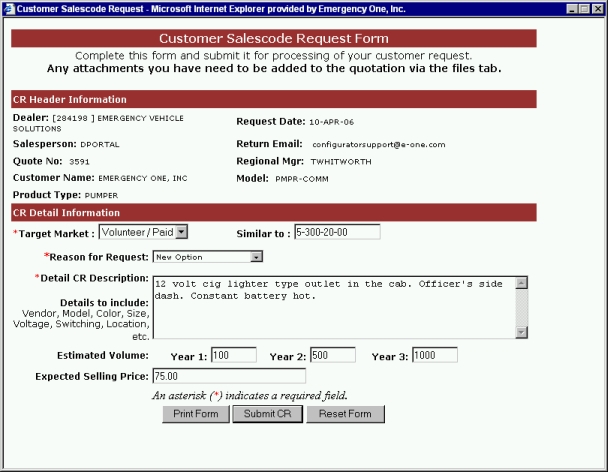Click the Year 1 volume field

(234, 355)
